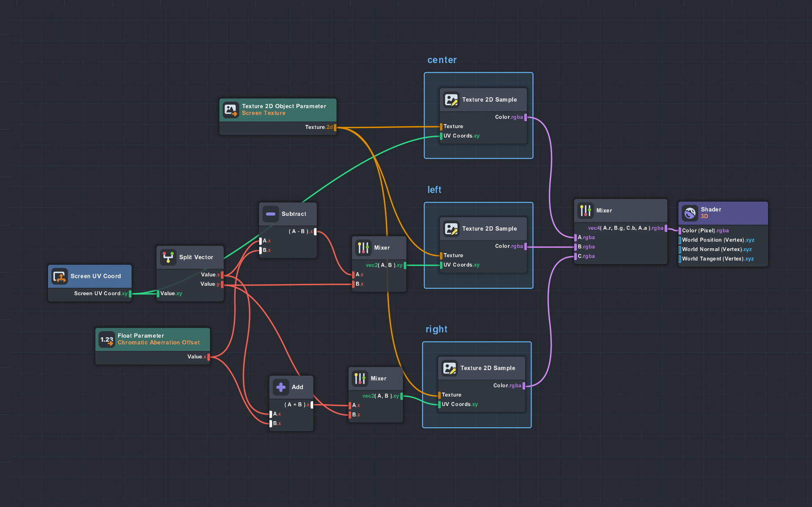The image size is (812, 507).
Task: Select the "left" group label
Action: pos(434,190)
